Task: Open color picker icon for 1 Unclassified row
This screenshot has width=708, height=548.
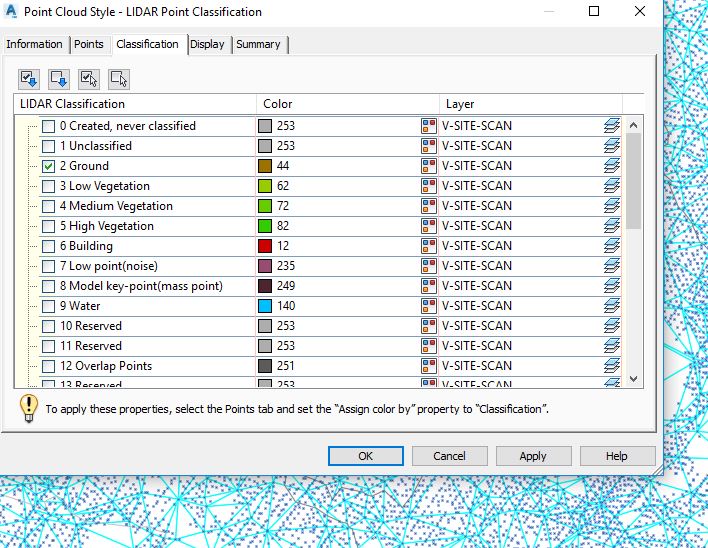Action: [429, 146]
